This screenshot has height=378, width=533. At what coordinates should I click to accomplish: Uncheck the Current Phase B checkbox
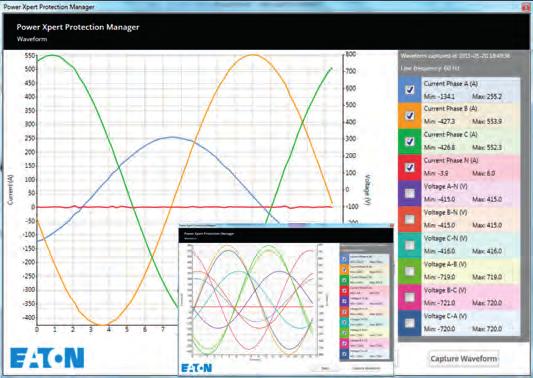[410, 116]
